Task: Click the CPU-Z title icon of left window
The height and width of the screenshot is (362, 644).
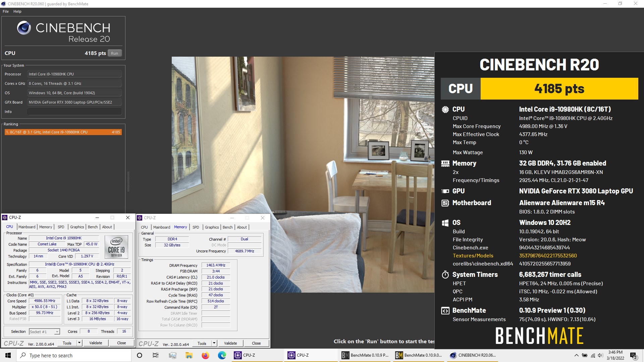Action: pos(5,218)
